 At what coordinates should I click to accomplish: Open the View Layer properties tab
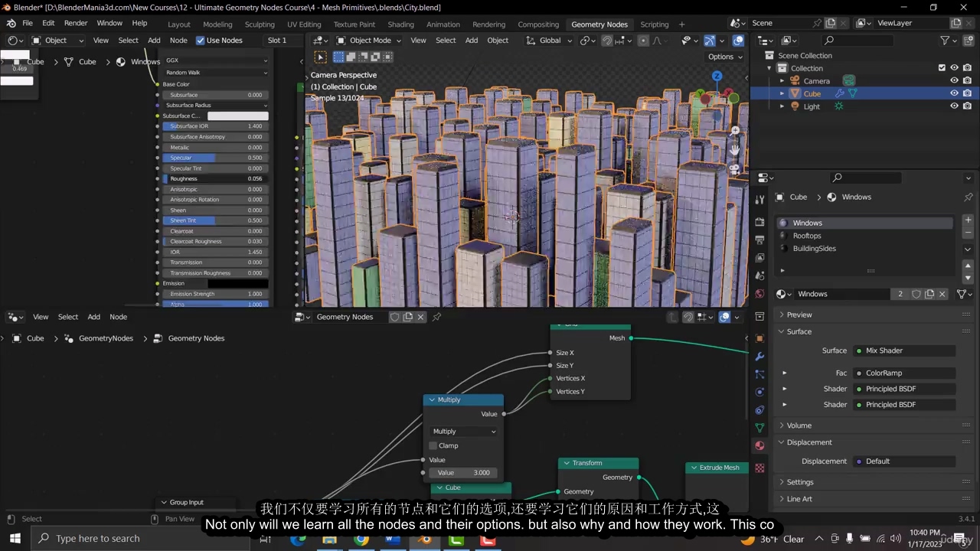click(x=759, y=258)
